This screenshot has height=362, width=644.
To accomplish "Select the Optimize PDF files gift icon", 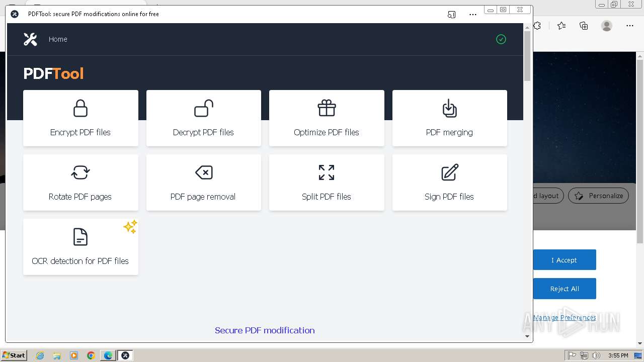I will (327, 108).
